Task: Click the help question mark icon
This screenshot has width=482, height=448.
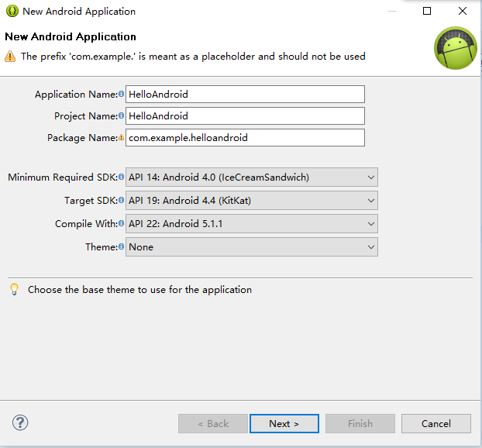Action: pos(20,423)
